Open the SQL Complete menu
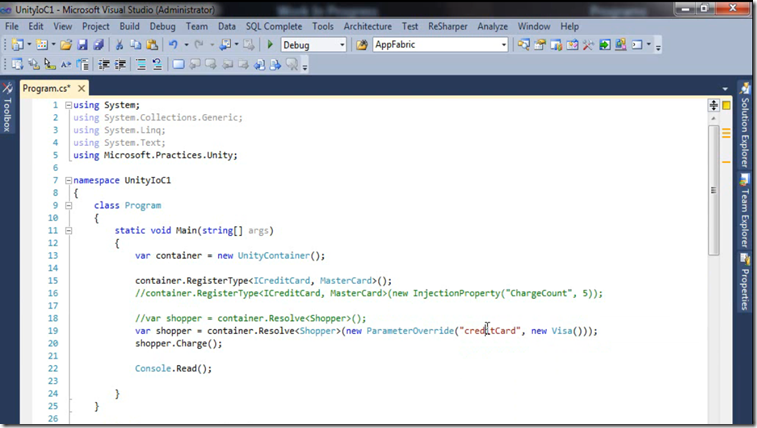Viewport: 757px width, 428px height. (x=274, y=27)
